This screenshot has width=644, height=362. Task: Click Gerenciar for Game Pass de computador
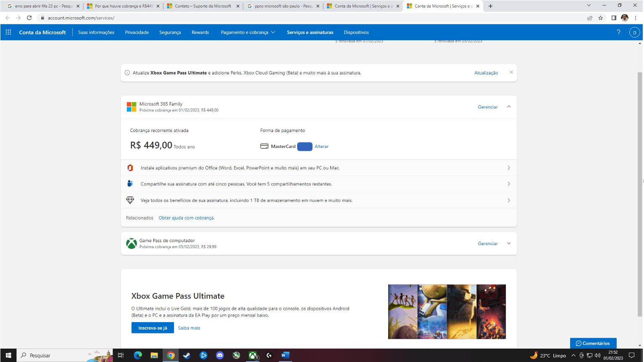coord(488,243)
